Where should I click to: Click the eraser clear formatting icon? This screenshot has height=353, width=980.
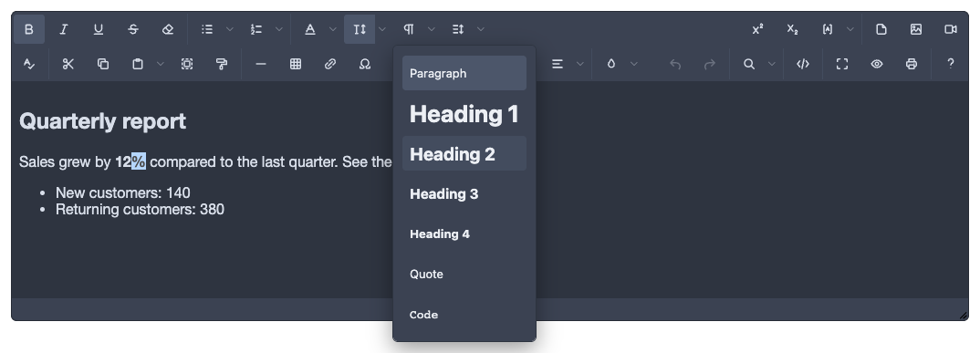tap(168, 29)
